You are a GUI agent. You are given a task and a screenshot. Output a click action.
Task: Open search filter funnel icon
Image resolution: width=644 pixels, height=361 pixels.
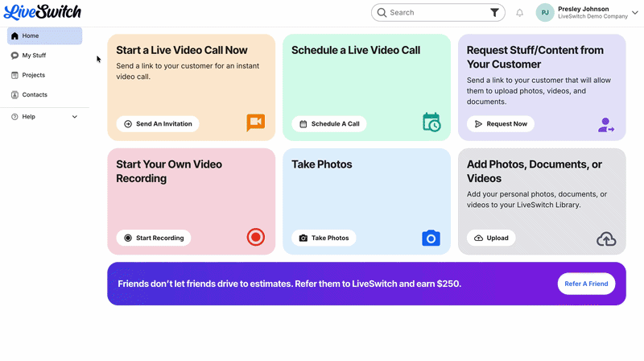coord(494,13)
